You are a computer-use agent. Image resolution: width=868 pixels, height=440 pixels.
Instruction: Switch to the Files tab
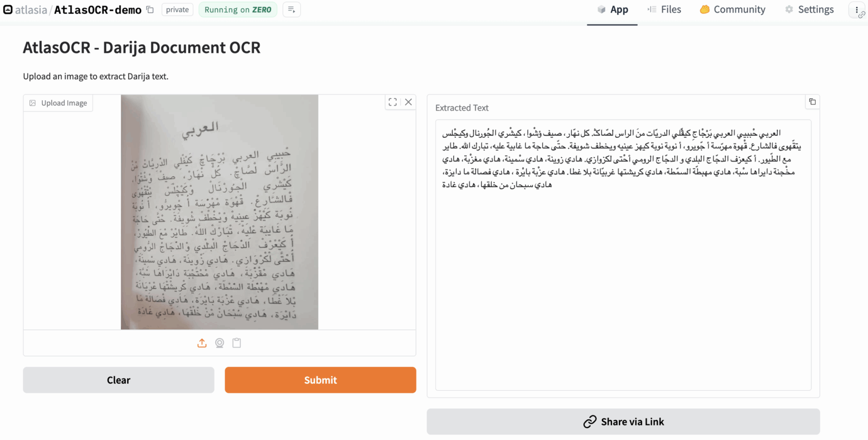(x=663, y=9)
